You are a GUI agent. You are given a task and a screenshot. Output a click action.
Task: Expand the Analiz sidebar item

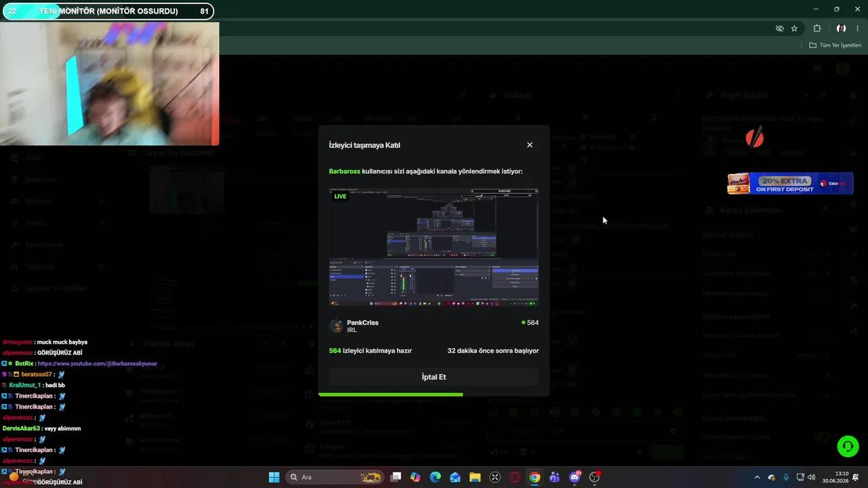pos(58,223)
